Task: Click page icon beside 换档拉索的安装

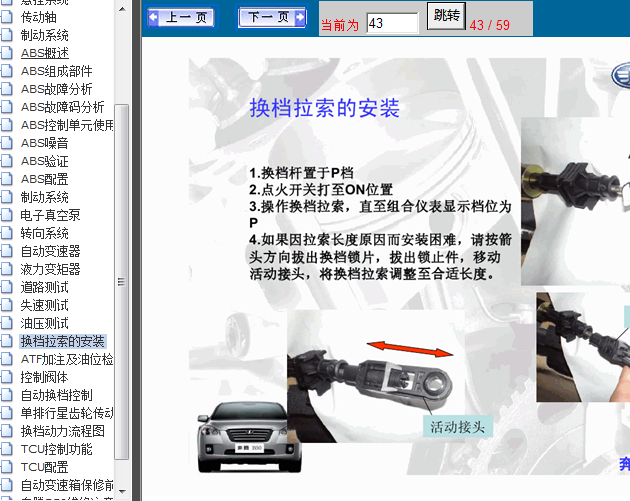Action: 6,341
